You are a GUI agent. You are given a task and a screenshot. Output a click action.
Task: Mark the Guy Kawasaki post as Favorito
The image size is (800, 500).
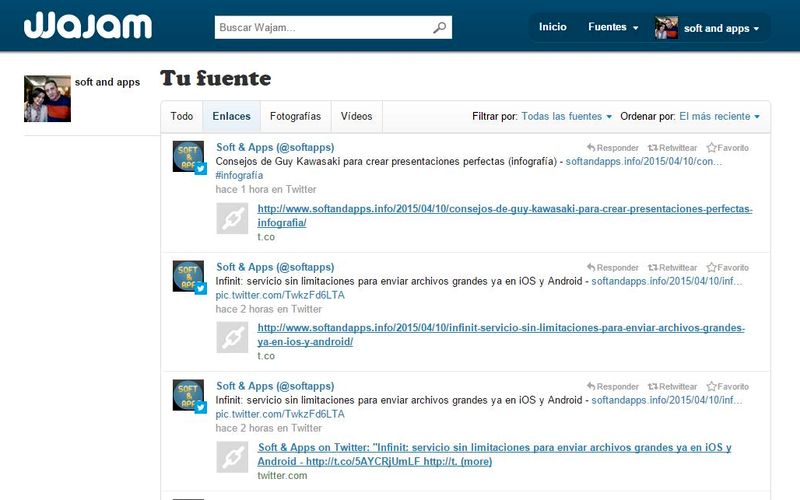pyautogui.click(x=728, y=148)
